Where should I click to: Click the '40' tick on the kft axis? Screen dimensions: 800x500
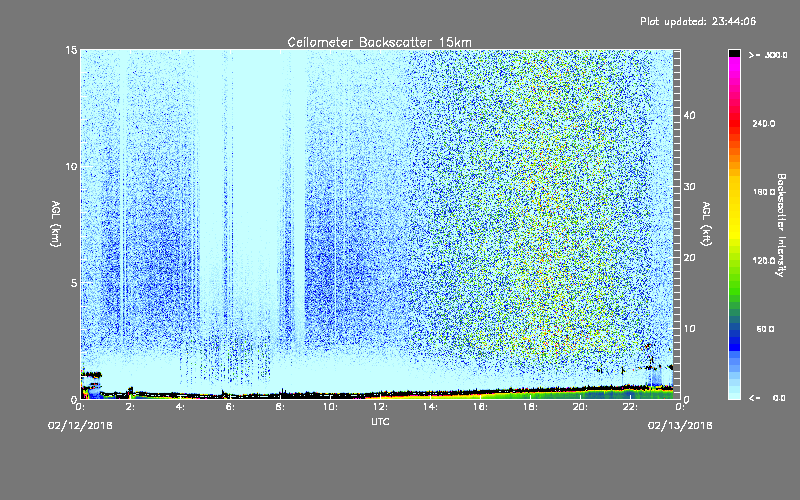(689, 115)
